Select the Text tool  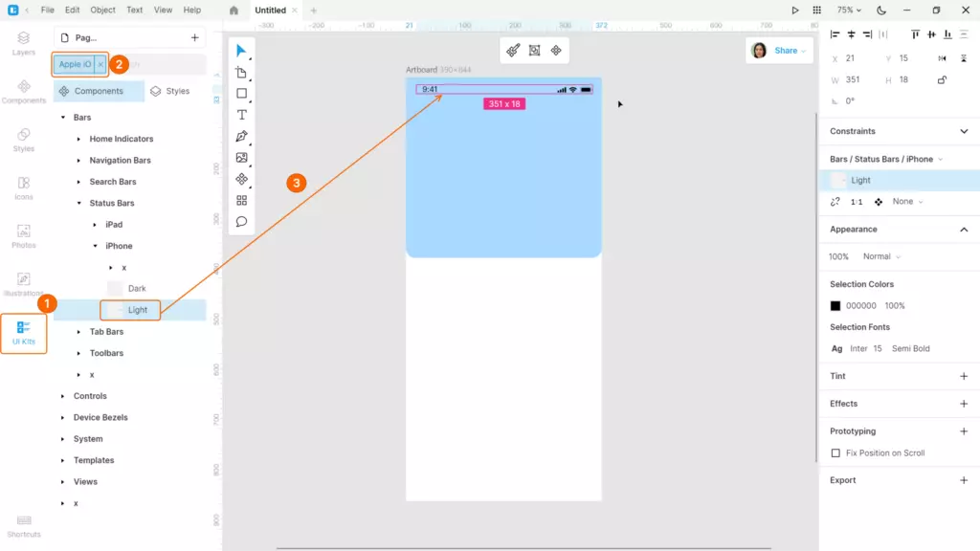[x=241, y=115]
